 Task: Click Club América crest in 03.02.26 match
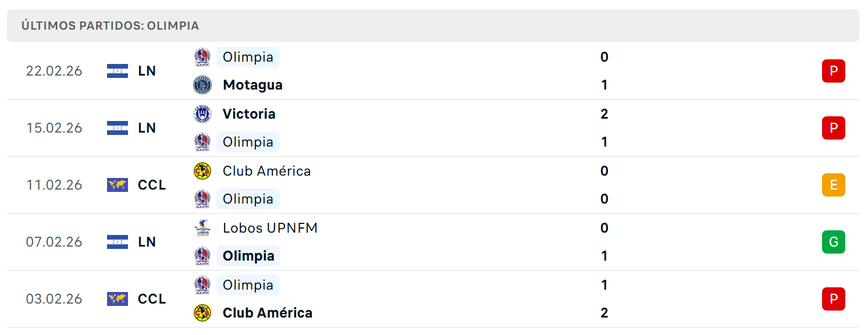[202, 313]
